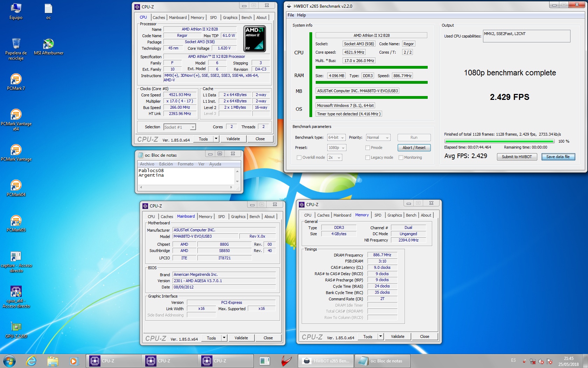Open the Equipo desktop icon

tap(16, 11)
